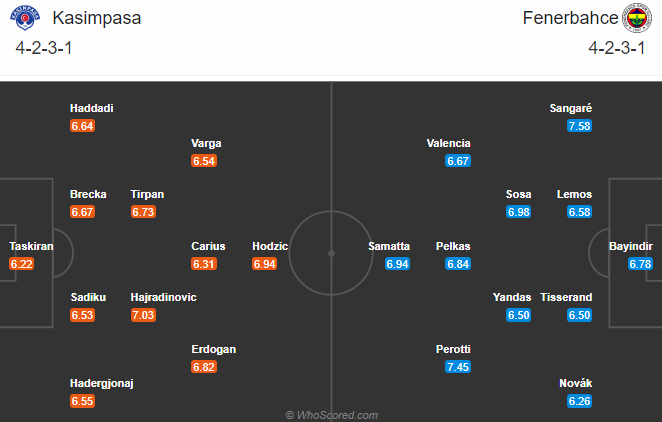Select goalkeeper Taskiran's 6.22 rating

point(22,263)
